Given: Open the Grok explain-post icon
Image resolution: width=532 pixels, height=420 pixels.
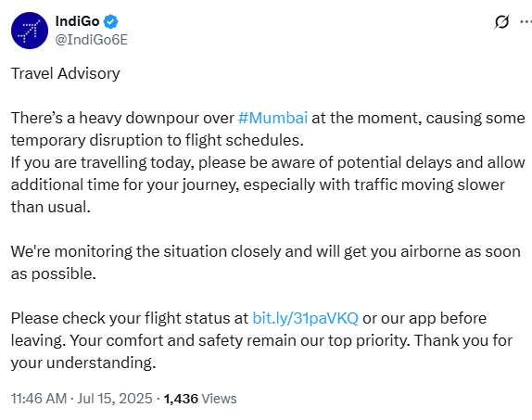Looking at the screenshot, I should pos(501,21).
